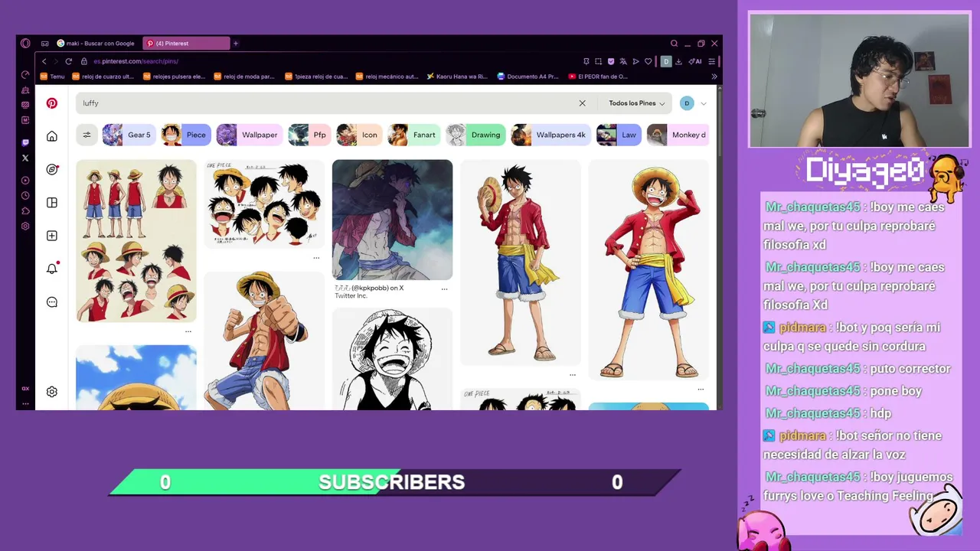Click the Pinterest logo in the sidebar
Image resolution: width=980 pixels, height=551 pixels.
click(52, 103)
